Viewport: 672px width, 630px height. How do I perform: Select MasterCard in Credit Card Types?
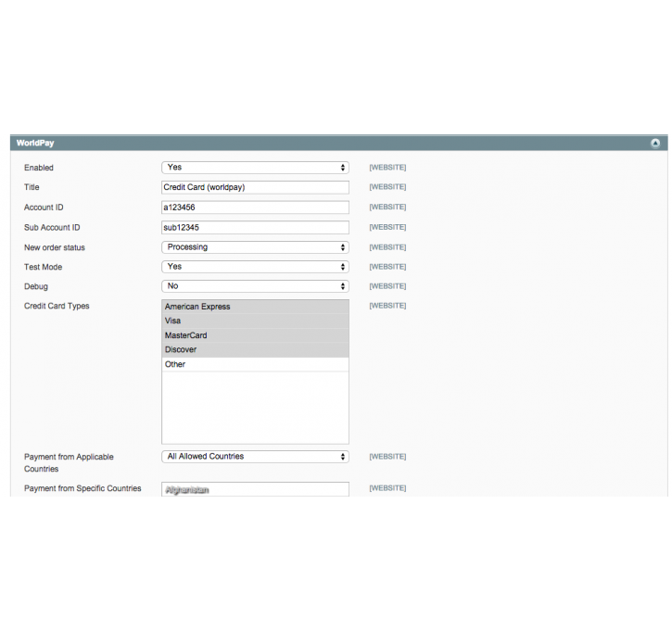click(x=256, y=335)
